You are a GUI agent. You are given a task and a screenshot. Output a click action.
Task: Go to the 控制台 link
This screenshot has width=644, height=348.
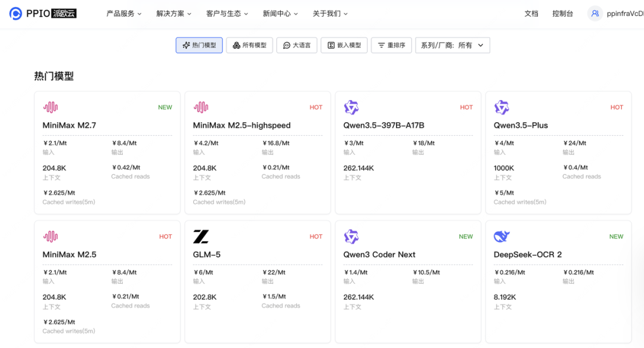tap(563, 14)
